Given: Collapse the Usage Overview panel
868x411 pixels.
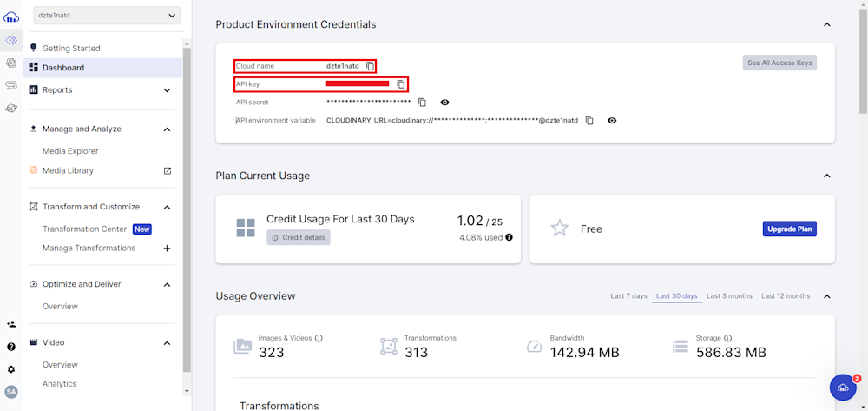Looking at the screenshot, I should click(x=827, y=296).
